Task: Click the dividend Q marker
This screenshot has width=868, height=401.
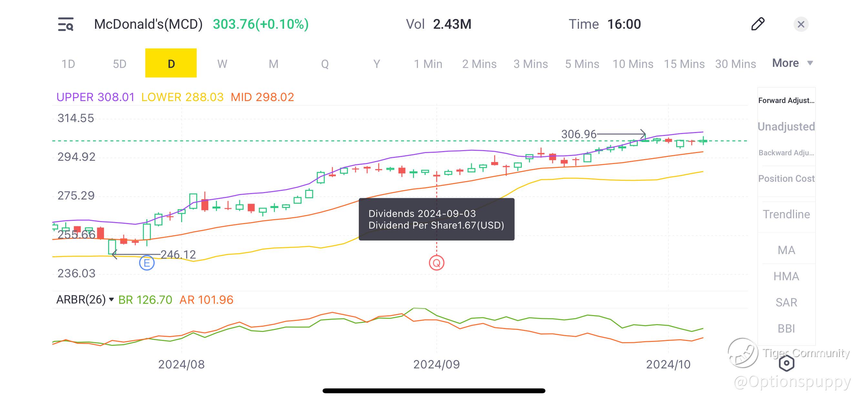Action: click(436, 263)
